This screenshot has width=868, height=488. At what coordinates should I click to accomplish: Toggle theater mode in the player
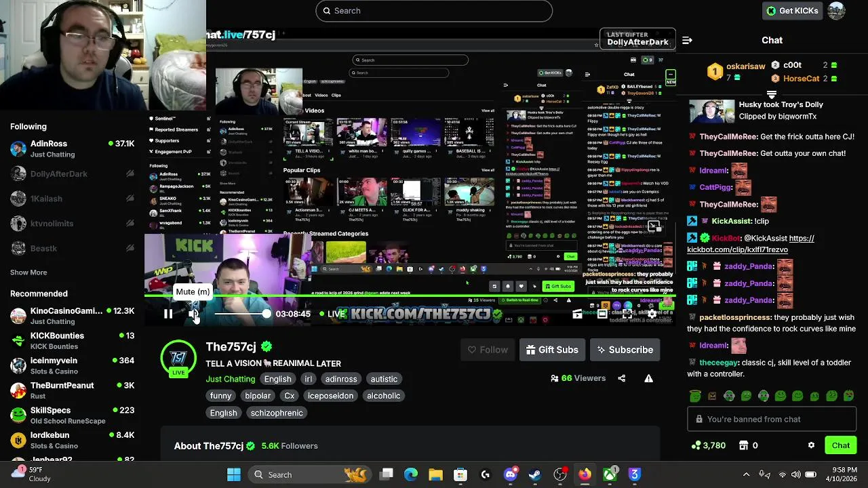click(x=602, y=314)
